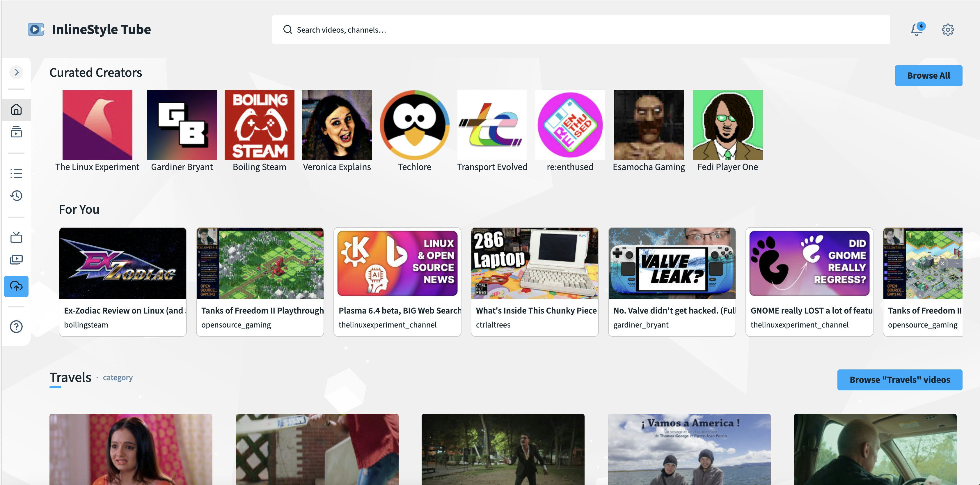The height and width of the screenshot is (485, 980).
Task: Click Browse All curated creators
Action: 928,75
